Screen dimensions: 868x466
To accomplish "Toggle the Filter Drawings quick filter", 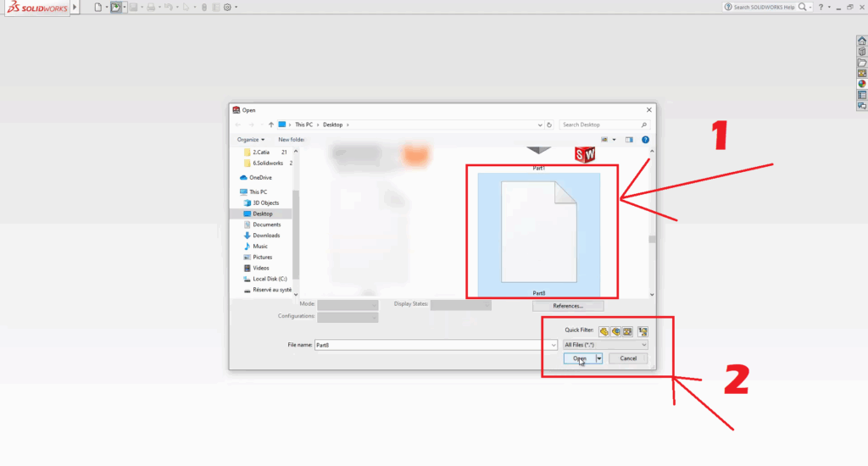I will 627,331.
